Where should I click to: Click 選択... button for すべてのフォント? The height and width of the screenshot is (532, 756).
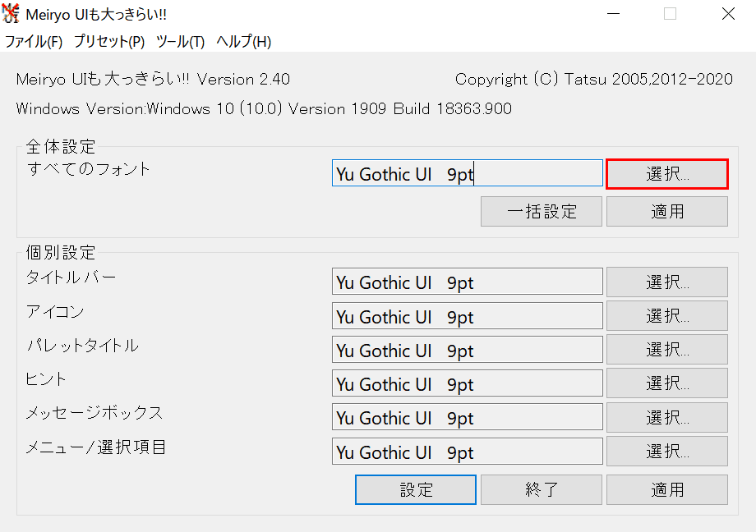pyautogui.click(x=667, y=174)
